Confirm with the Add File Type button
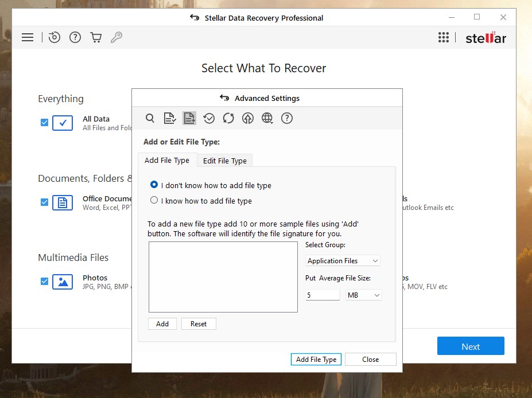 click(x=316, y=360)
